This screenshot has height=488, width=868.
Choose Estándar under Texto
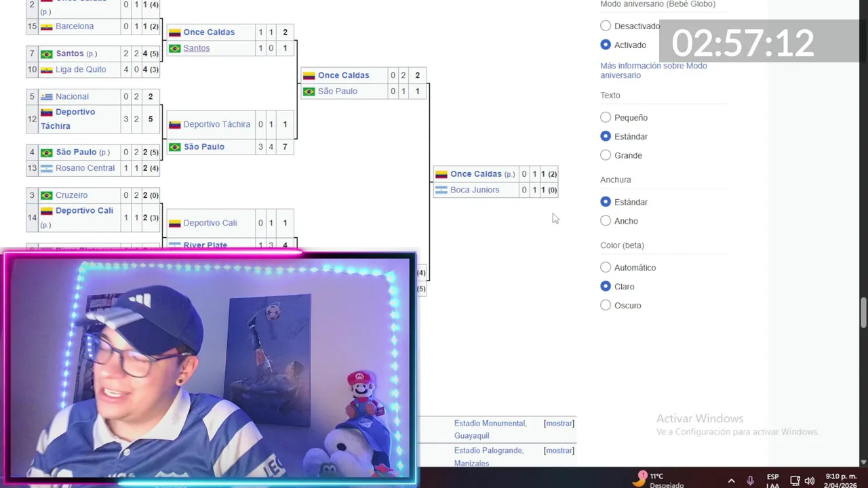click(606, 136)
